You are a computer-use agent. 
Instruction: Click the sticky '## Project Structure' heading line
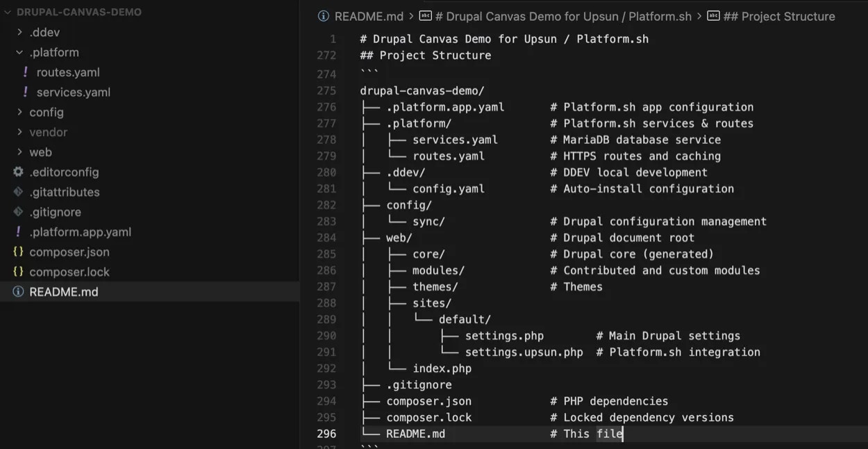pyautogui.click(x=425, y=56)
